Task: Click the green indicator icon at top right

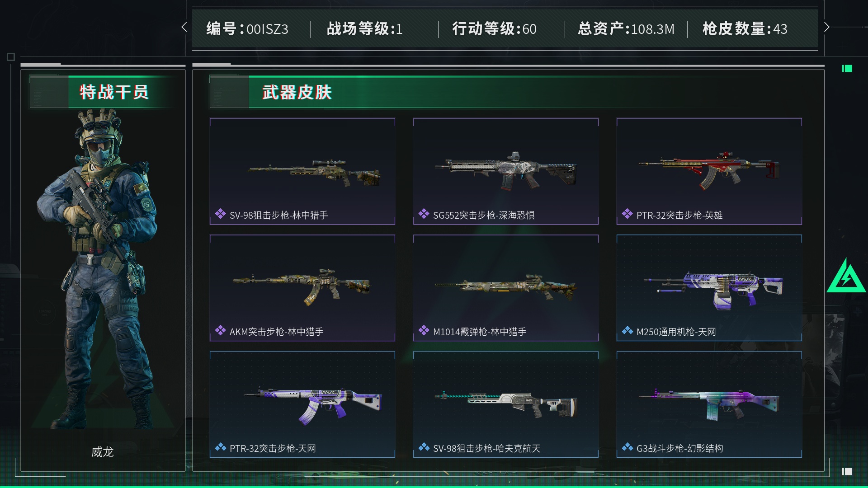Action: pyautogui.click(x=847, y=68)
